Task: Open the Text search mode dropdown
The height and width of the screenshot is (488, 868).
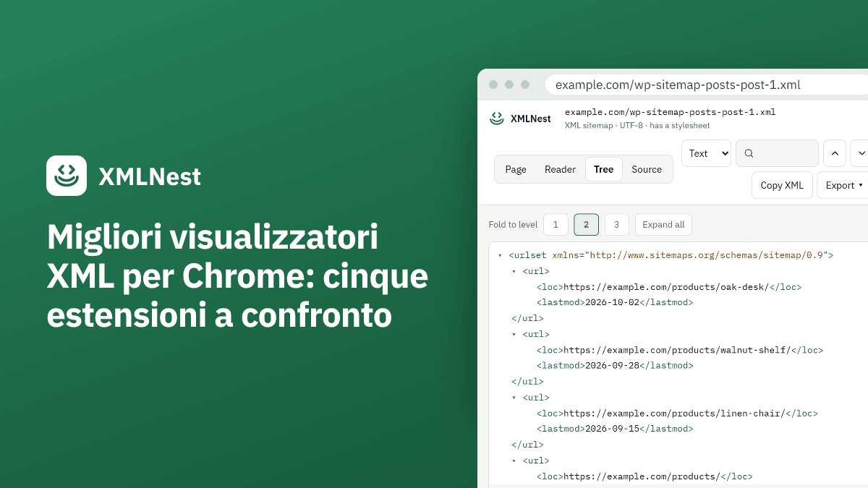Action: point(706,153)
